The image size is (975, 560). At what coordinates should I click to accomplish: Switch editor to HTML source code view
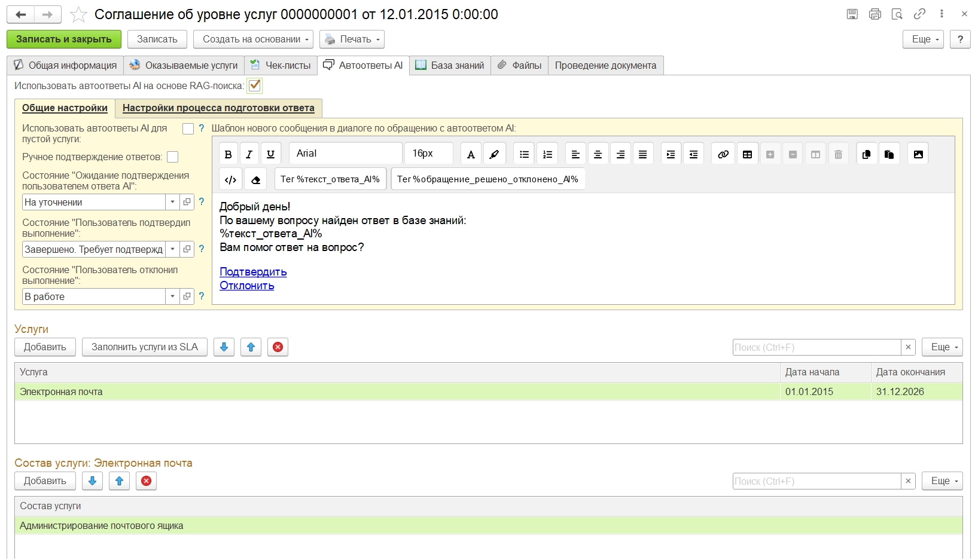230,179
